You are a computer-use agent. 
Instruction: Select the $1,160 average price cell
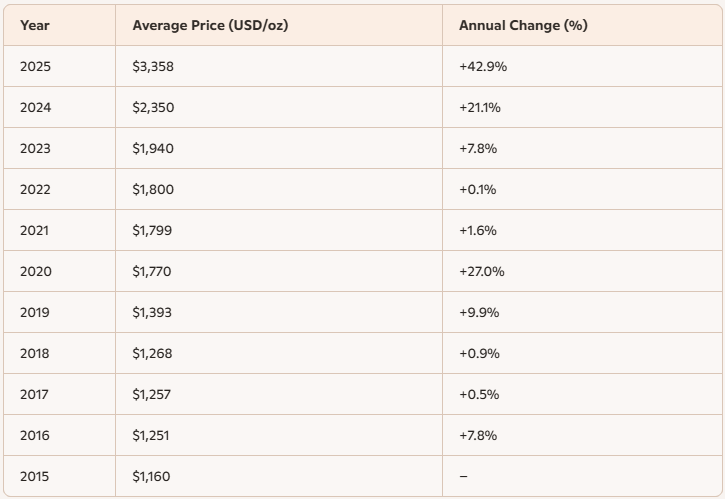[151, 476]
